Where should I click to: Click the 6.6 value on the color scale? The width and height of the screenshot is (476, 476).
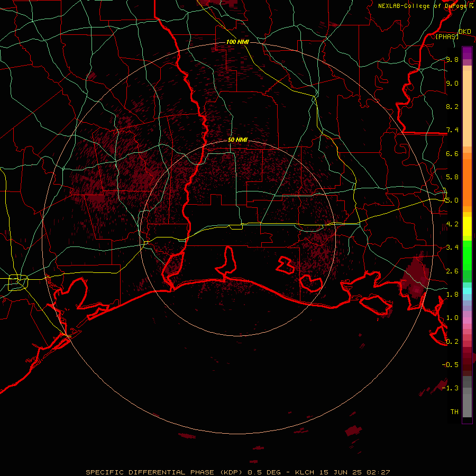452,153
